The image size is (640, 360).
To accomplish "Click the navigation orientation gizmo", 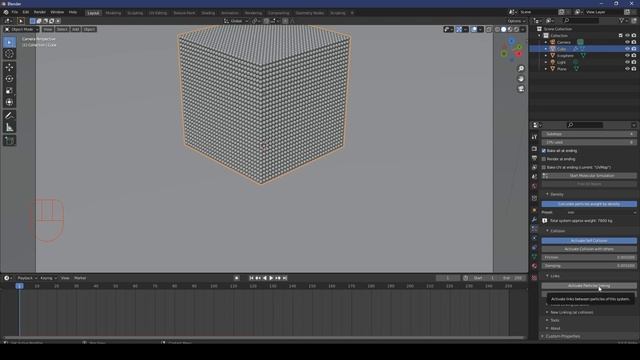I will [x=511, y=48].
